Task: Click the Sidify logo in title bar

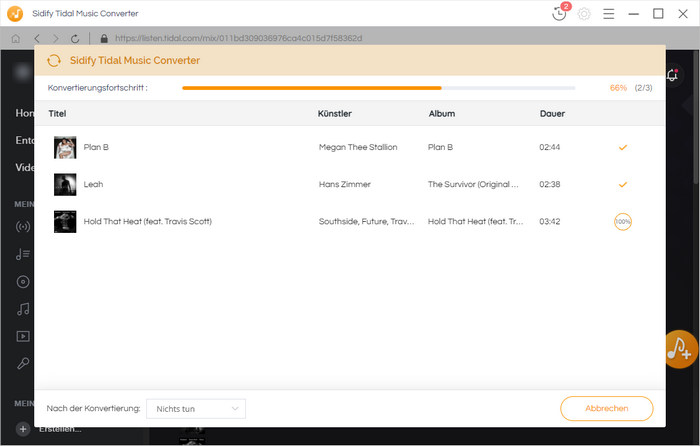Action: (15, 13)
